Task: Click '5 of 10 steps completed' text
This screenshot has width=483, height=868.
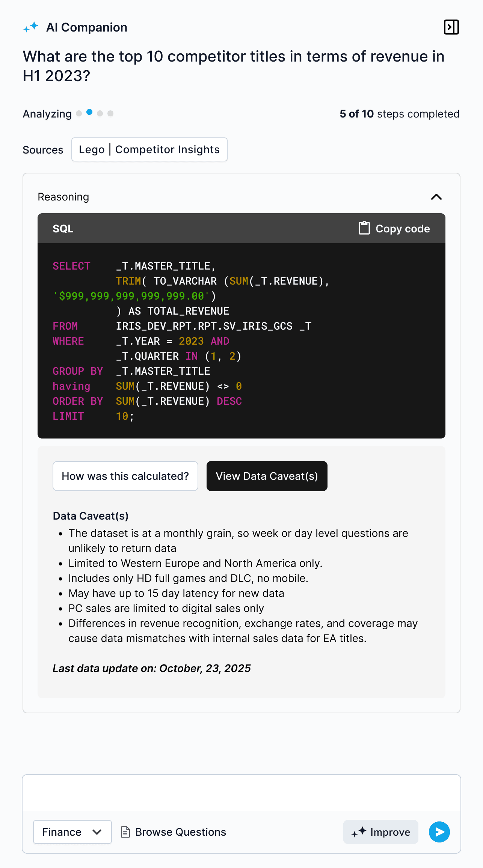Action: click(x=400, y=114)
